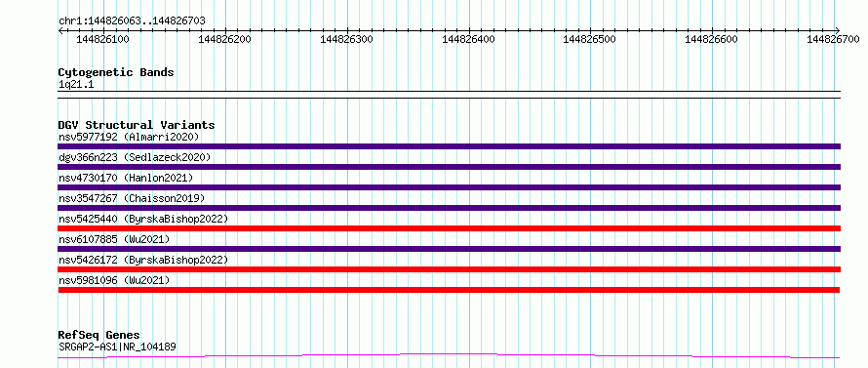
Task: Click the purple bar for nsv3547267
Action: (x=450, y=208)
